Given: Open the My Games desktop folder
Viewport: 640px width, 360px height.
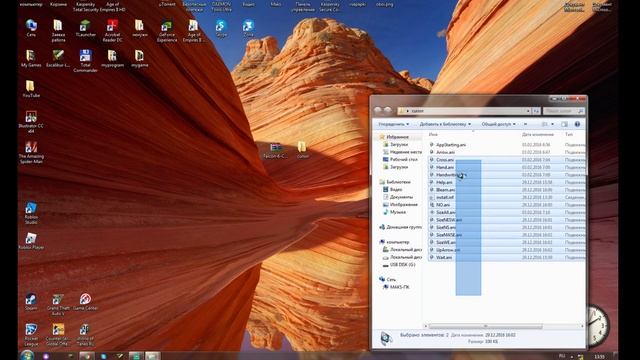Looking at the screenshot, I should (x=31, y=58).
